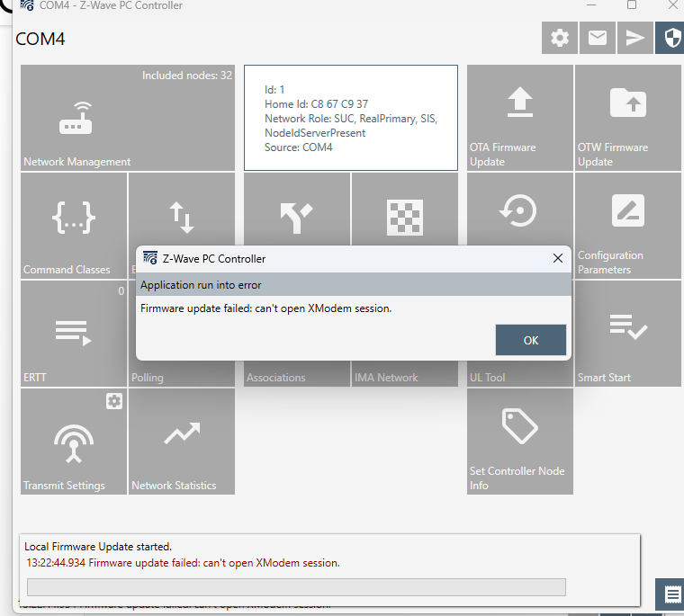Click the shield security button in the toolbar
The width and height of the screenshot is (684, 616).
[670, 38]
